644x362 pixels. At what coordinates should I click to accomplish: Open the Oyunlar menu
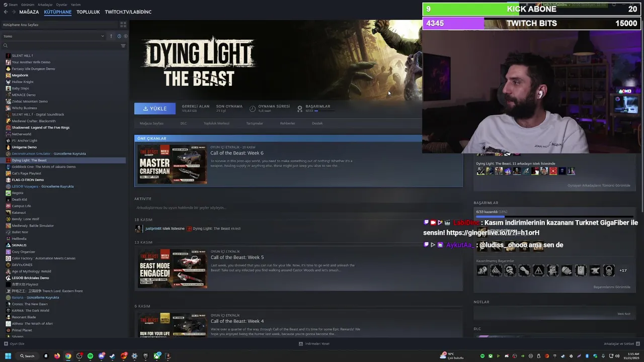point(61,5)
